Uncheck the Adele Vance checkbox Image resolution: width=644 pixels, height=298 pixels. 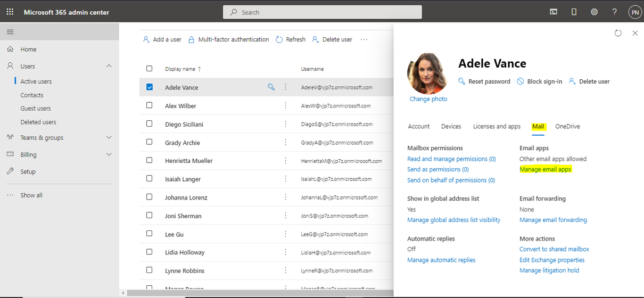(x=149, y=87)
